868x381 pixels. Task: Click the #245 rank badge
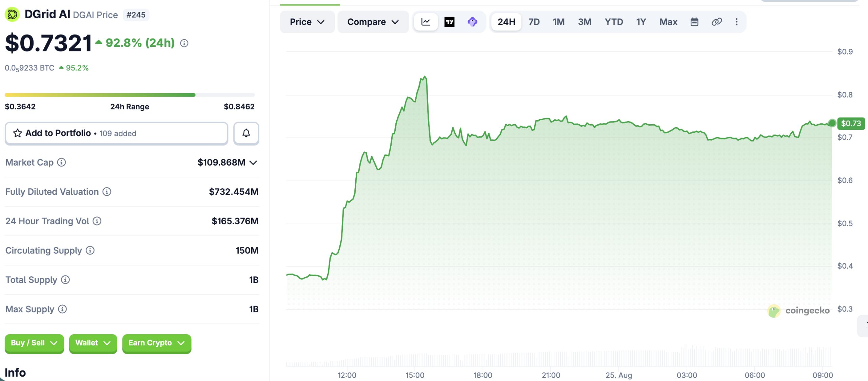[136, 15]
